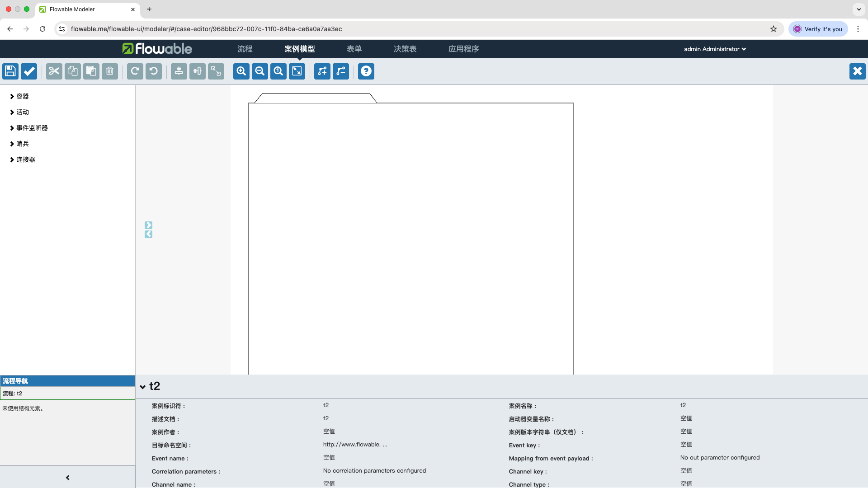Open admin Administrator user dropdown
868x488 pixels.
point(715,49)
